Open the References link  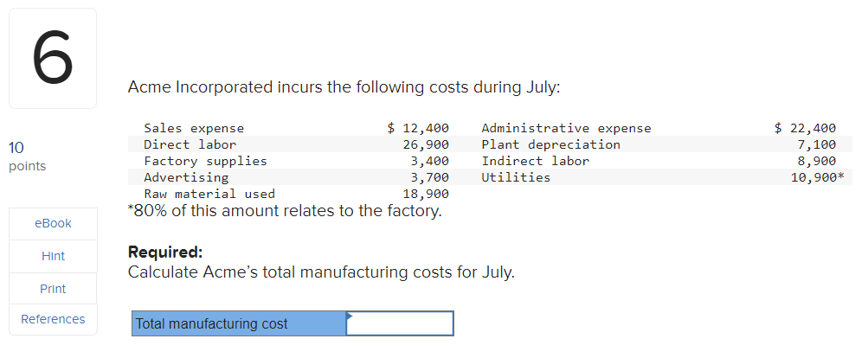(53, 319)
